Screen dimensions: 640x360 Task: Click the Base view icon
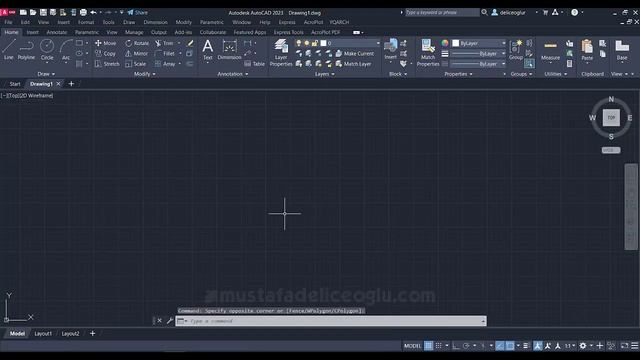(622, 50)
